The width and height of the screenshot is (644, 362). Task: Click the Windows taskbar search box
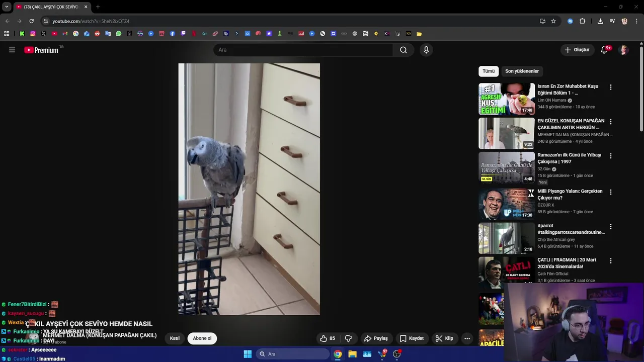(x=293, y=354)
